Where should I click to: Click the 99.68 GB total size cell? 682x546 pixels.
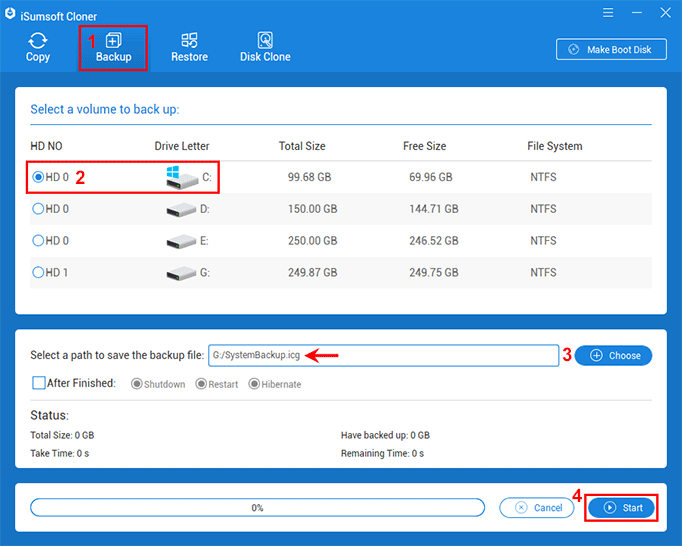click(x=309, y=177)
